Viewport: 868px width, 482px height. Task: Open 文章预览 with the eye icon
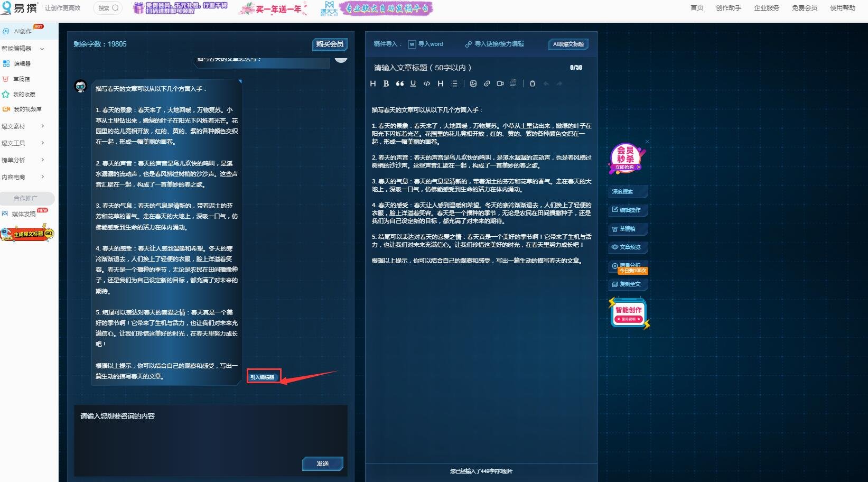[627, 247]
